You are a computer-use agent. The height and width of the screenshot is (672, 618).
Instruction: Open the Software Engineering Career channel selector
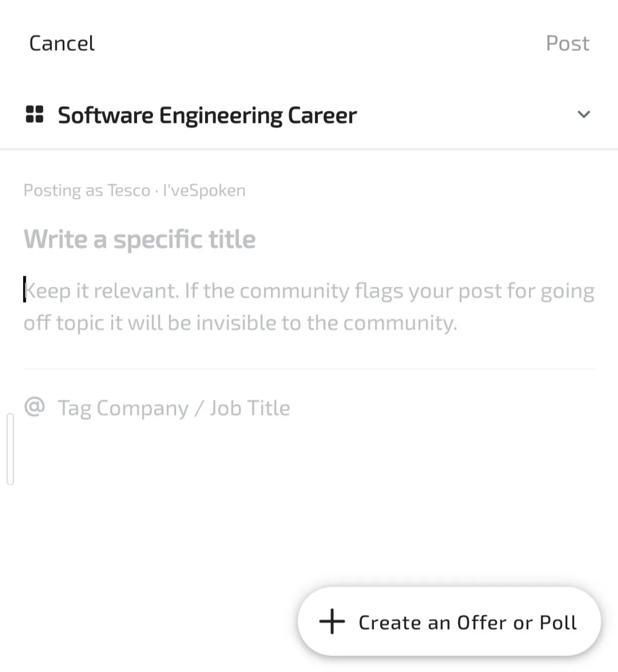tap(206, 115)
